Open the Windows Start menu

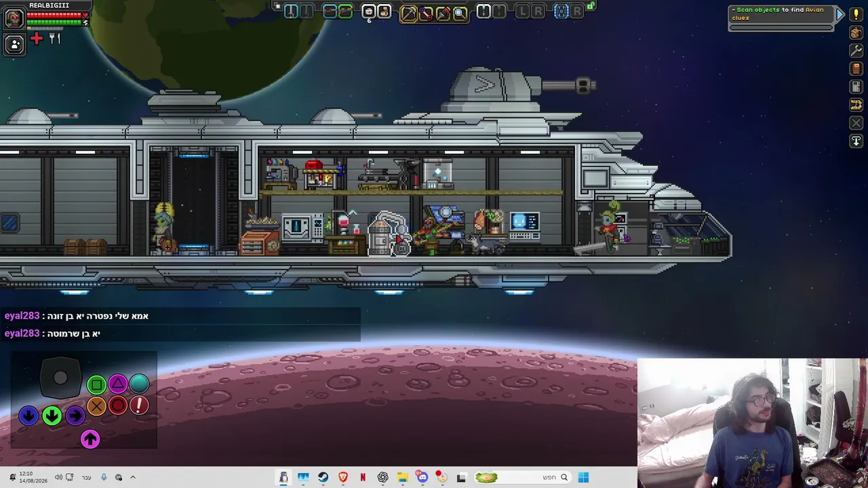(583, 477)
